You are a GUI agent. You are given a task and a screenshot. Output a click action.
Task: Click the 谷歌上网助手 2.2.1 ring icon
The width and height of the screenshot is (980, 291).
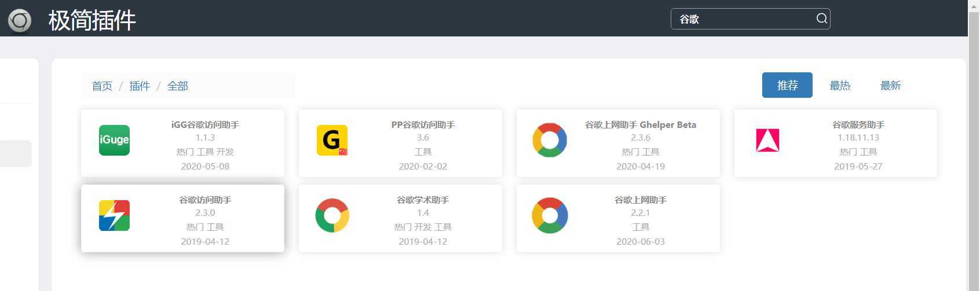click(x=550, y=215)
